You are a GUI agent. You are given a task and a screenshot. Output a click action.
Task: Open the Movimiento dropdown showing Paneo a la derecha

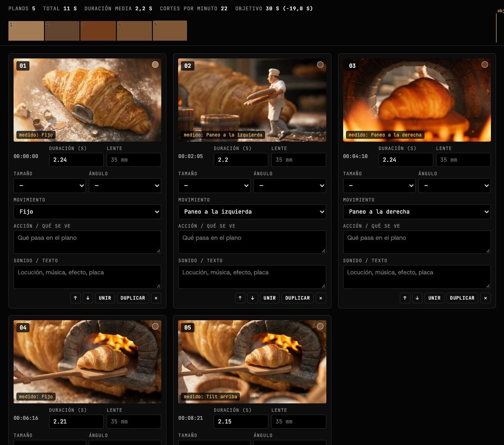pyautogui.click(x=417, y=212)
